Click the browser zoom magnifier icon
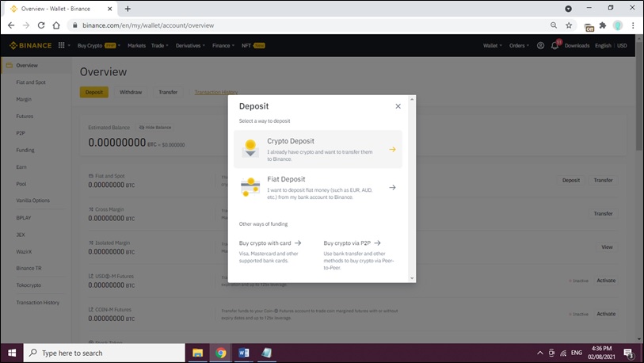This screenshot has width=644, height=363. point(554,25)
